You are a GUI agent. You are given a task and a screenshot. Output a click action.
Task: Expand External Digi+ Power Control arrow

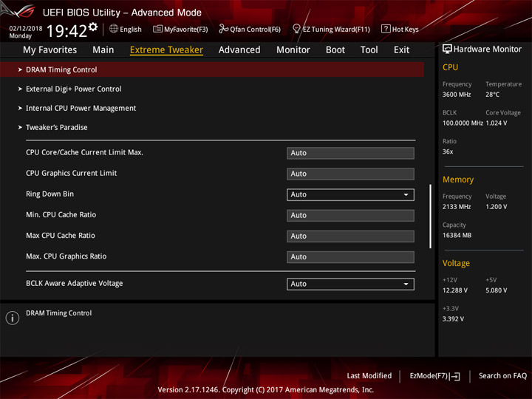[20, 89]
